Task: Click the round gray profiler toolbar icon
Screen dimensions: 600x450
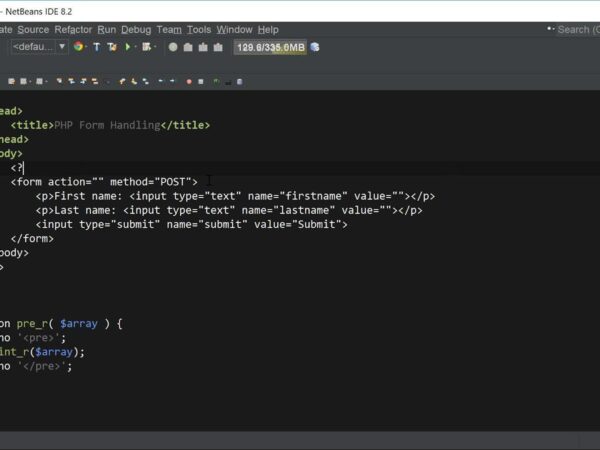Action: pyautogui.click(x=173, y=47)
